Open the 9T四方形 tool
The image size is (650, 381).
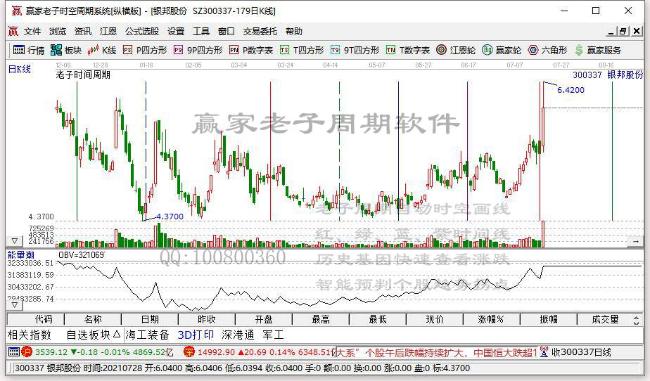pyautogui.click(x=354, y=50)
